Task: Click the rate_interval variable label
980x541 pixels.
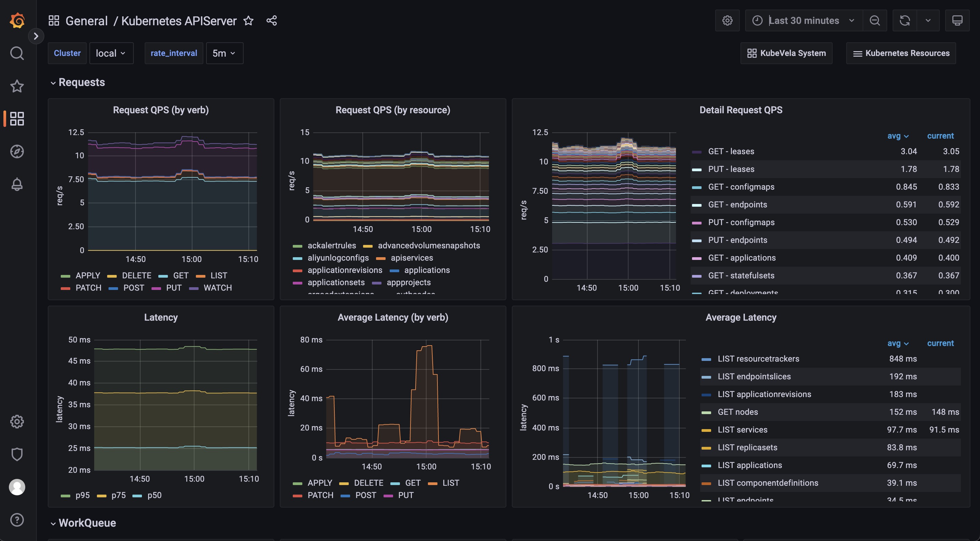Action: (x=174, y=53)
